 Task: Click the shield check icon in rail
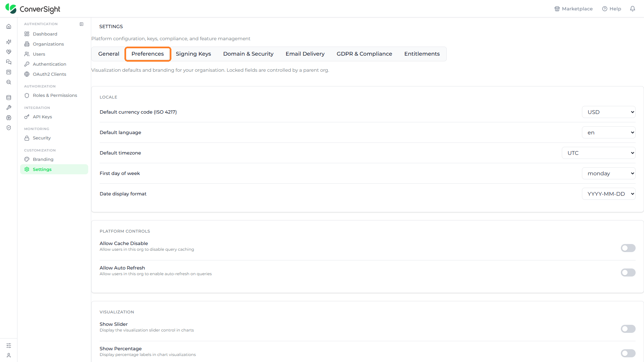click(x=9, y=128)
